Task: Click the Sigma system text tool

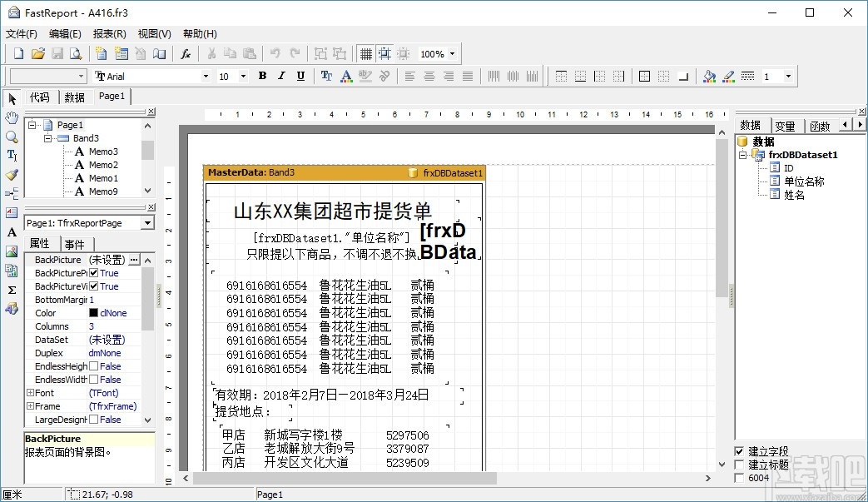Action: (x=12, y=290)
